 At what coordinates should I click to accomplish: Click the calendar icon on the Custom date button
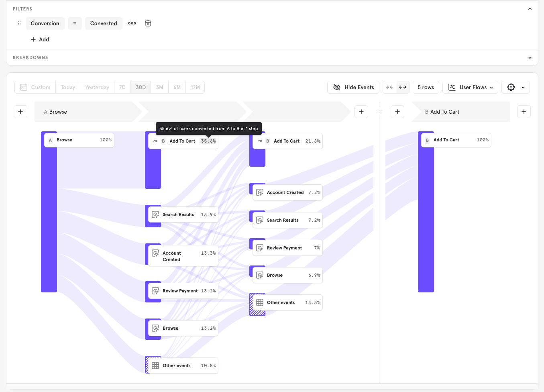[23, 87]
